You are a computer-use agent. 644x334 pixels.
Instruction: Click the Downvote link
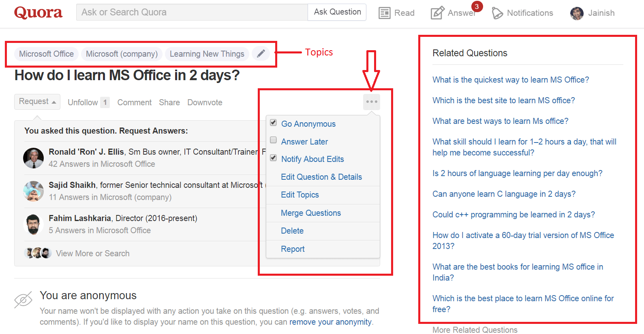[x=205, y=102]
